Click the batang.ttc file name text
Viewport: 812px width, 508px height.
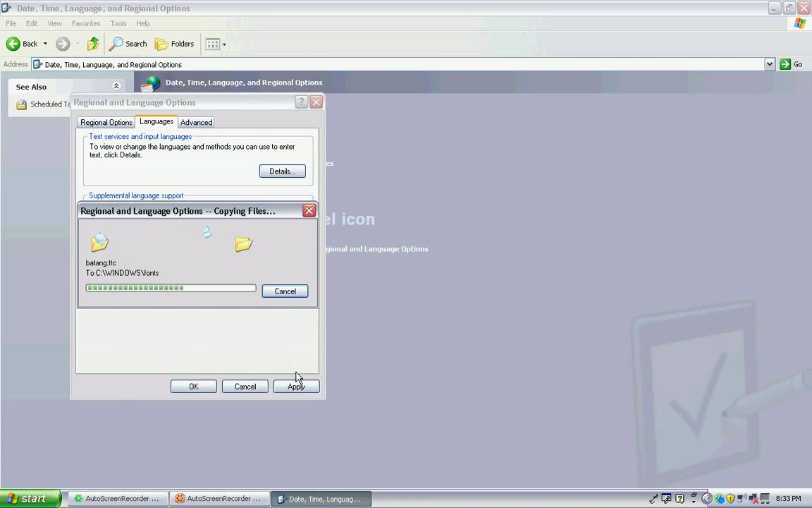click(101, 262)
